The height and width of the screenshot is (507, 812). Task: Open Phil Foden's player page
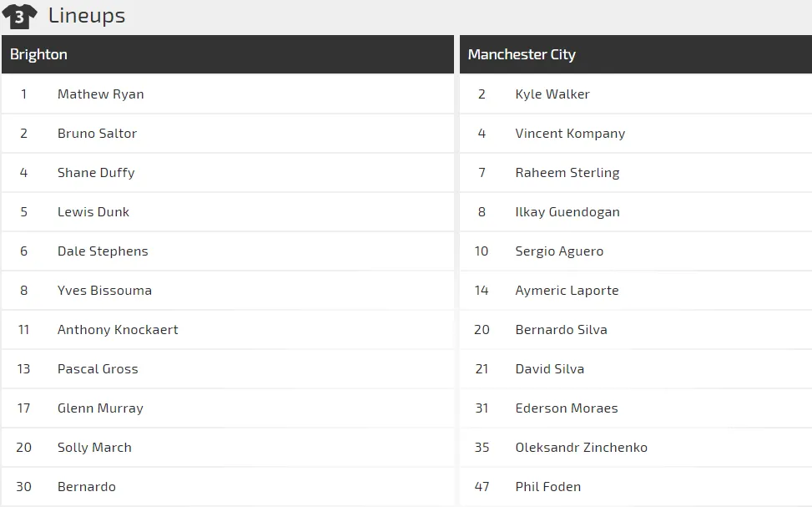[x=548, y=487]
